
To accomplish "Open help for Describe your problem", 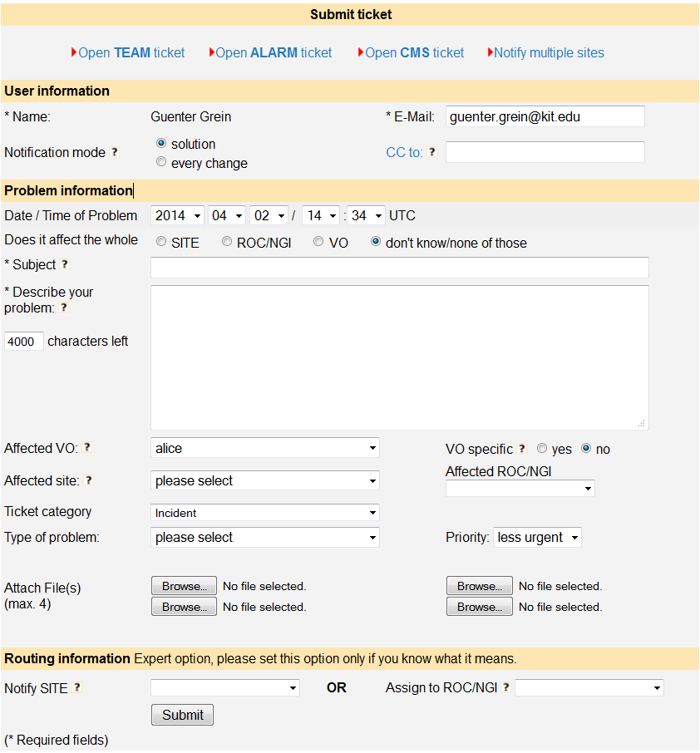I will [64, 308].
